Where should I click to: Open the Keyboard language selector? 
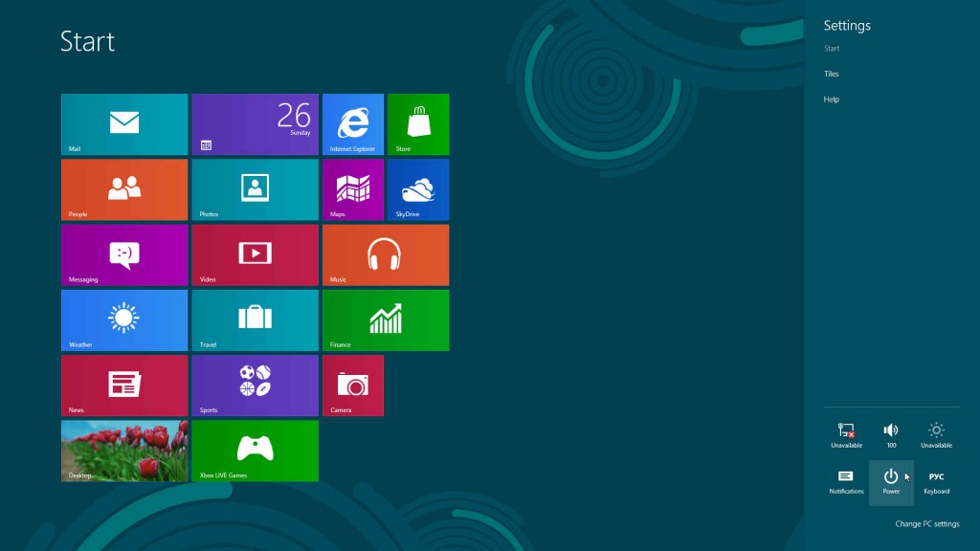936,482
